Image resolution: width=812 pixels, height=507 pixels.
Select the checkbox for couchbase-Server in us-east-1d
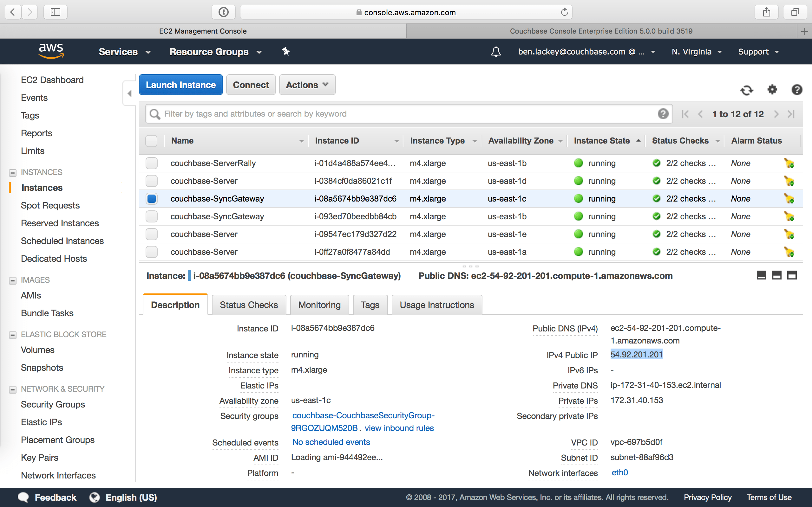pos(151,181)
